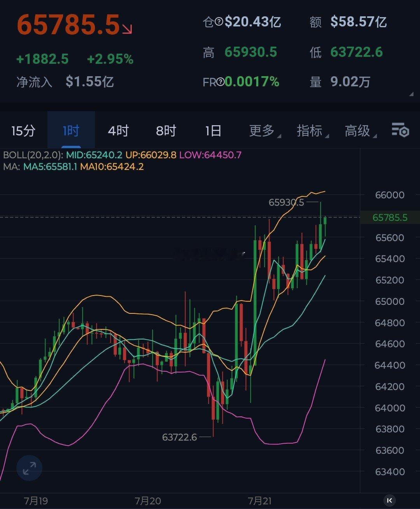Tap the 65930.5 high marker on chart

(286, 202)
